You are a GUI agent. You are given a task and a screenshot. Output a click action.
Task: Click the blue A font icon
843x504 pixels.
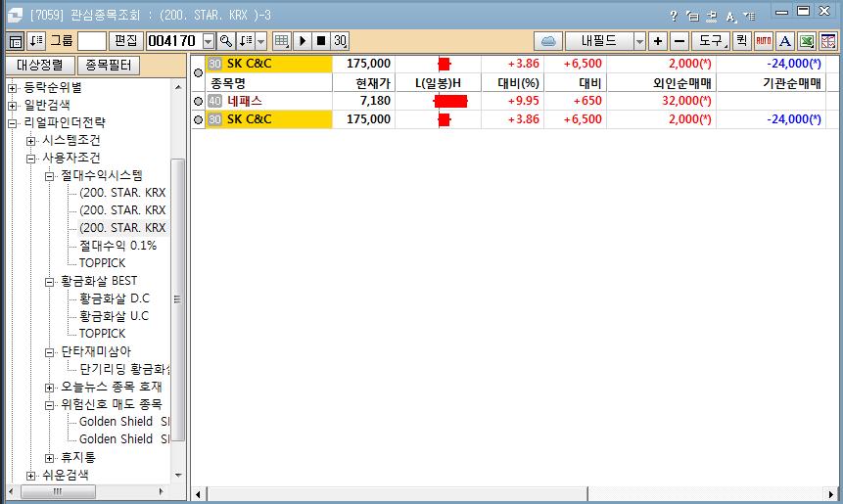coord(785,41)
